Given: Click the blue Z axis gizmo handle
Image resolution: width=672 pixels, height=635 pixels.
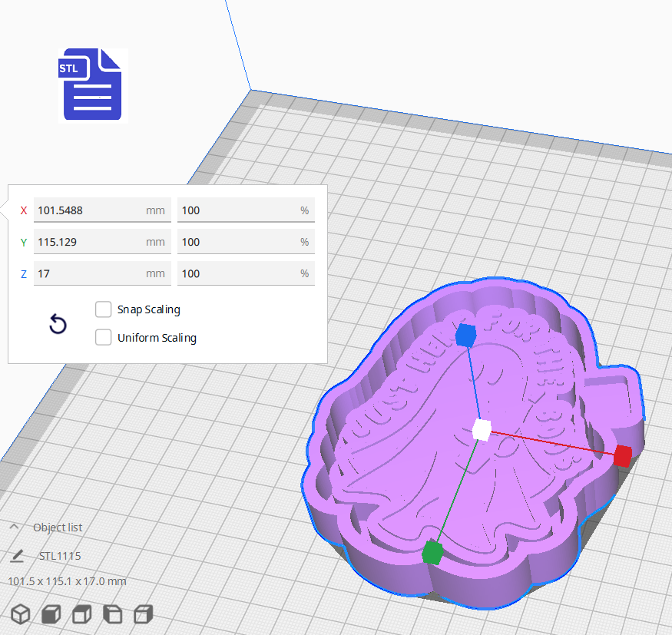Looking at the screenshot, I should coord(466,334).
